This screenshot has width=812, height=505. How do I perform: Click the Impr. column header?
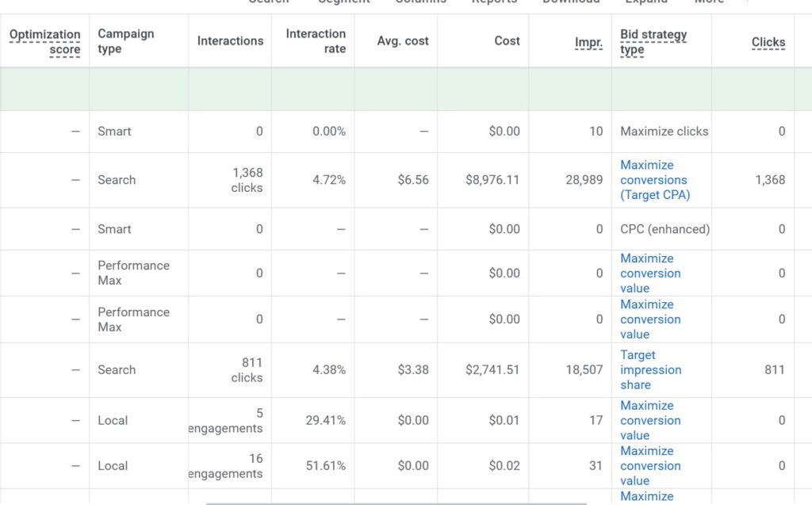tap(588, 43)
